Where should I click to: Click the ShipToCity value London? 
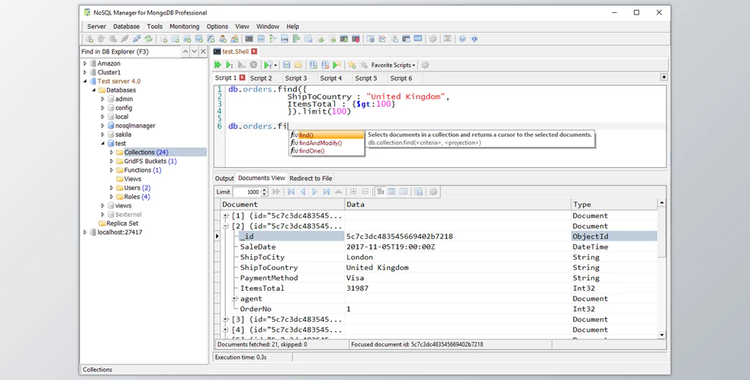click(x=360, y=257)
